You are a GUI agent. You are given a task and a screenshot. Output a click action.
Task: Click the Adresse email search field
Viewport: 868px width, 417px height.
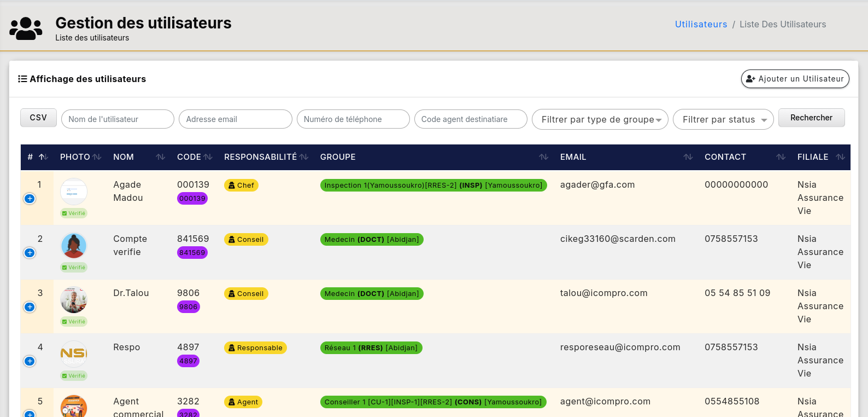coord(235,119)
